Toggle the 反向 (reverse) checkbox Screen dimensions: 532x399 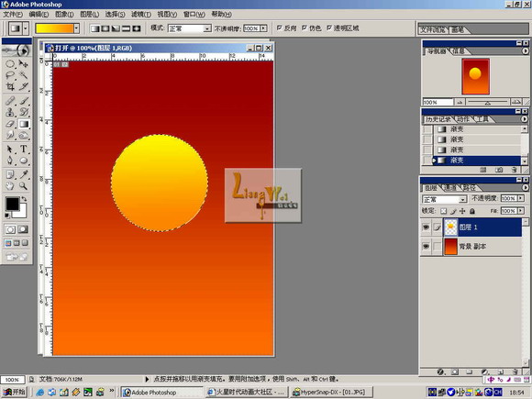click(x=279, y=28)
